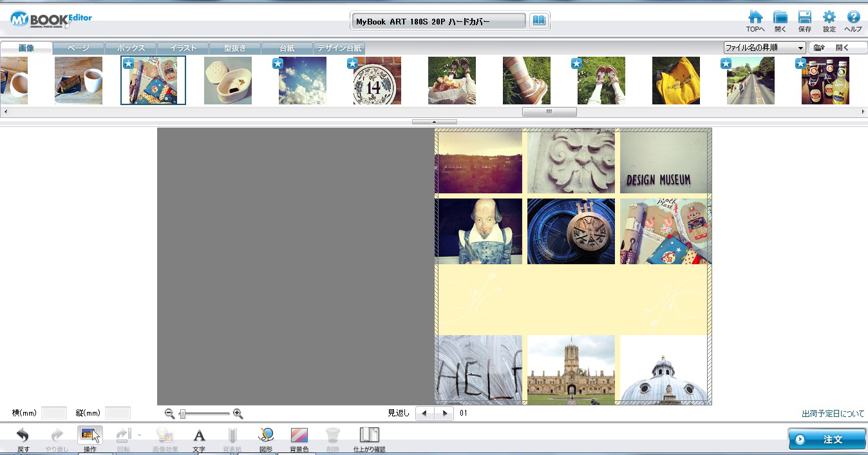The image size is (868, 455).
Task: Collapse the image tray with the arrow handle
Action: (434, 122)
